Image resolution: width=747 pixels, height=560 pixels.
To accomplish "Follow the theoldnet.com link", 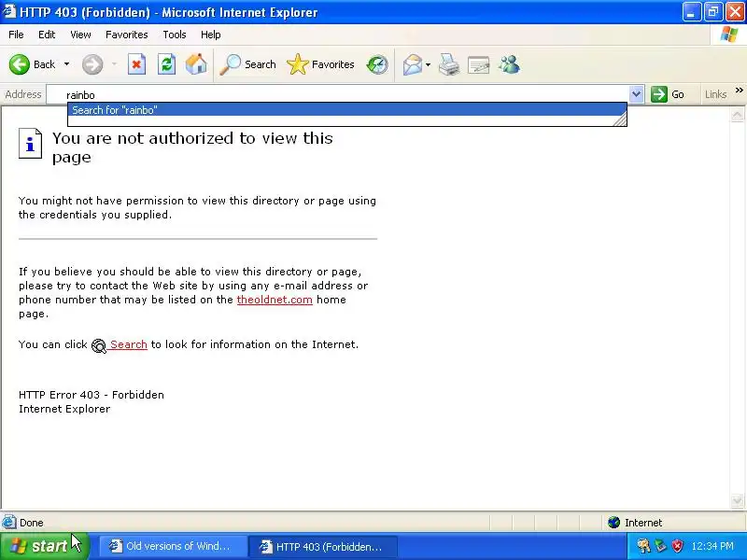I will pos(275,300).
